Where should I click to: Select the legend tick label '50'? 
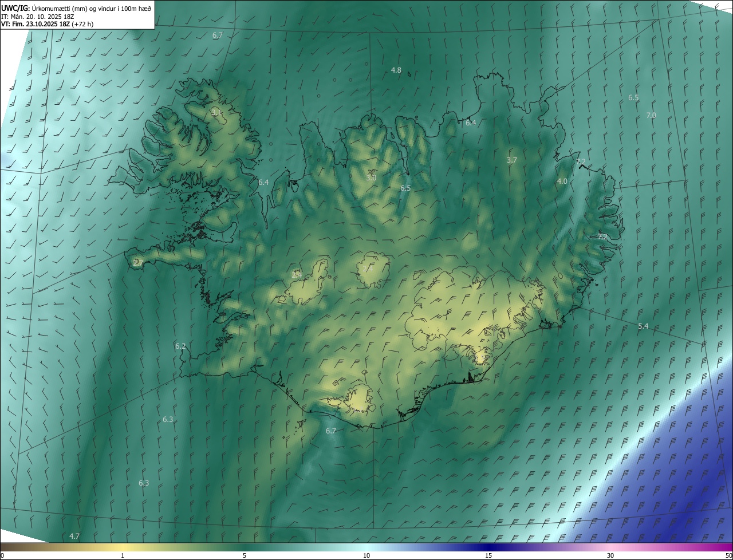(728, 556)
